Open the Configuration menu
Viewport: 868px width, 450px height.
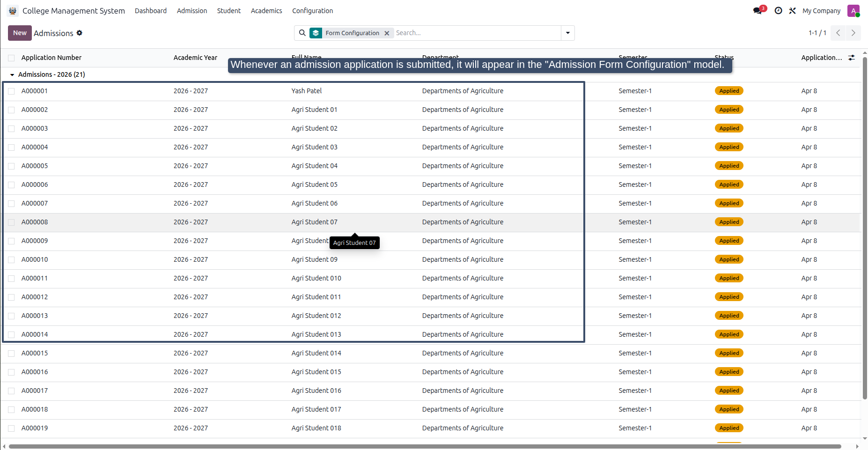tap(313, 11)
